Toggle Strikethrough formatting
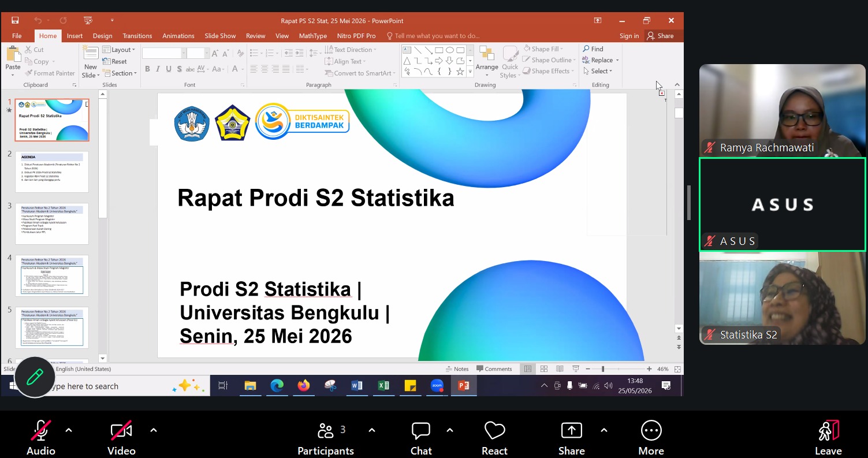The width and height of the screenshot is (868, 458). [x=190, y=69]
